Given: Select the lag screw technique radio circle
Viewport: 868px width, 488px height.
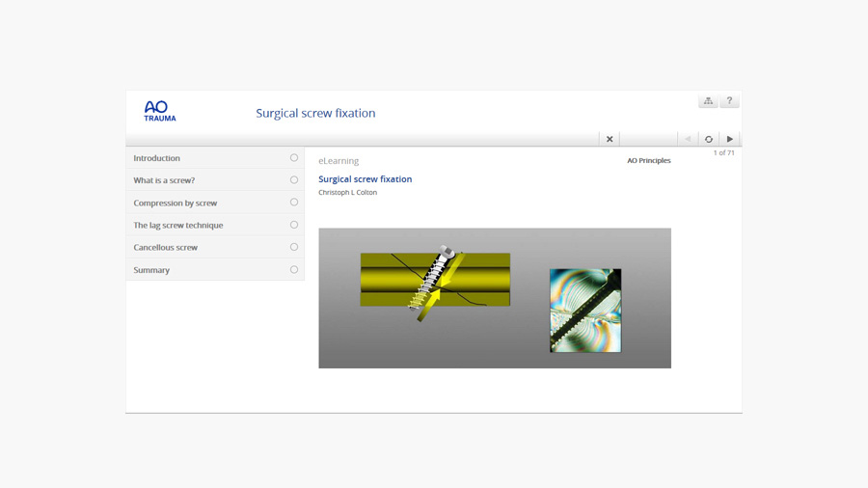Looking at the screenshot, I should point(294,225).
